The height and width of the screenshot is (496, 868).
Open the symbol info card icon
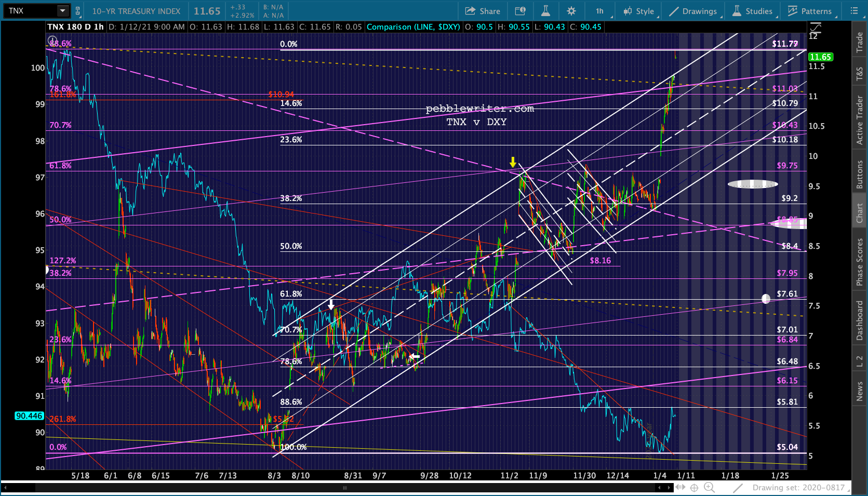tap(519, 11)
